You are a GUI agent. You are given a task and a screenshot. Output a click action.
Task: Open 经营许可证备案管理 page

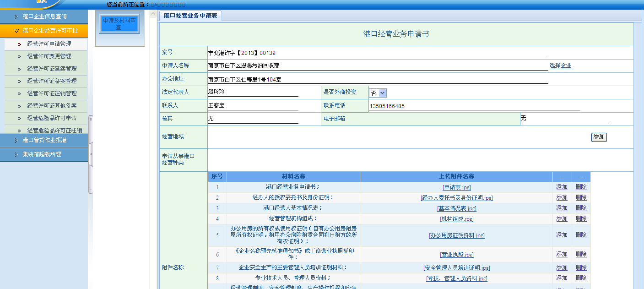tap(52, 81)
